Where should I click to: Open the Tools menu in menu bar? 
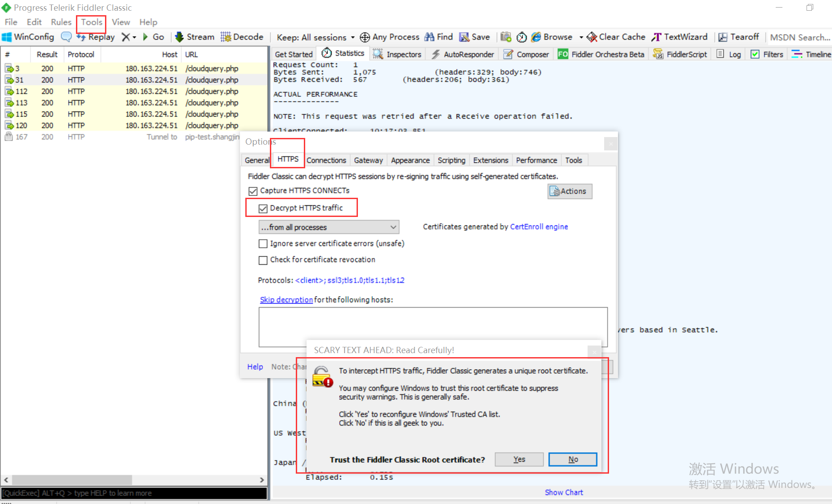(92, 22)
